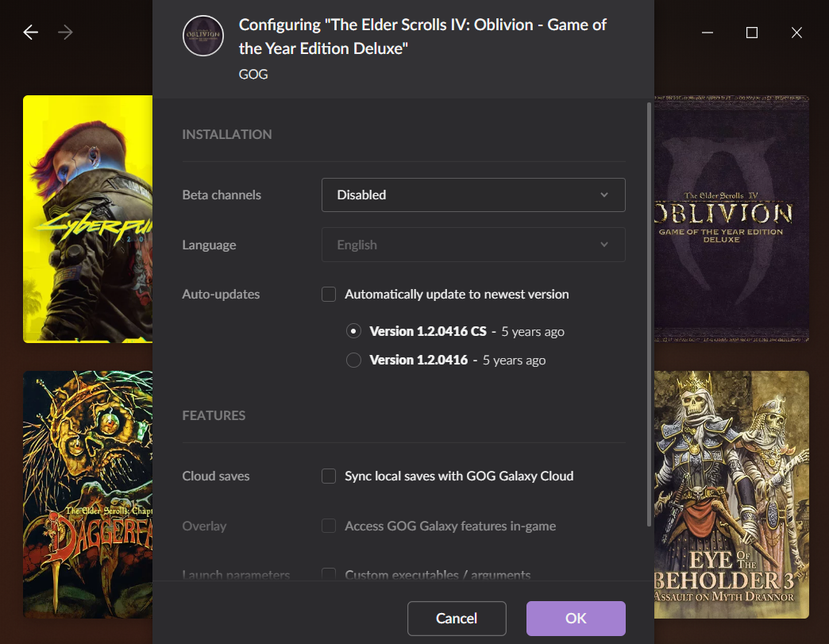Image resolution: width=829 pixels, height=644 pixels.
Task: Open the Daggerfall game cover thumbnail
Action: pyautogui.click(x=88, y=495)
